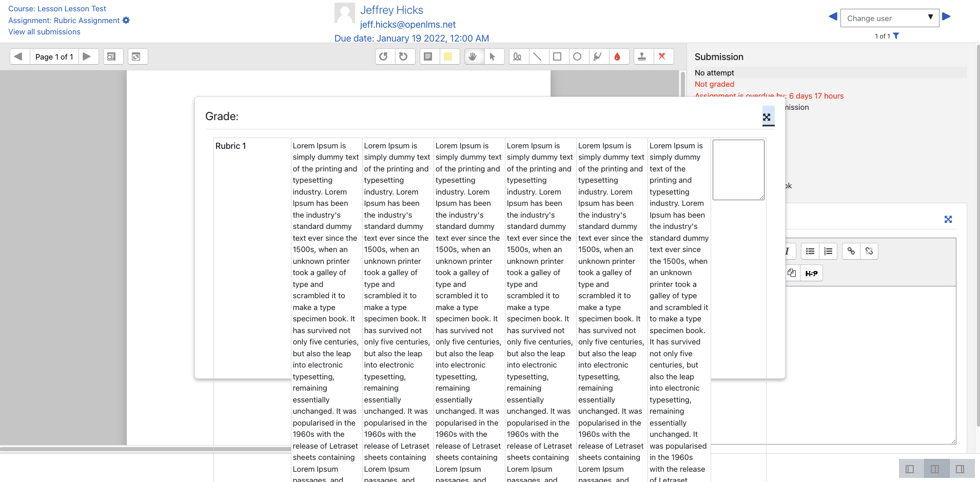The height and width of the screenshot is (482, 980).
Task: Select the hand drag tool
Action: click(474, 56)
